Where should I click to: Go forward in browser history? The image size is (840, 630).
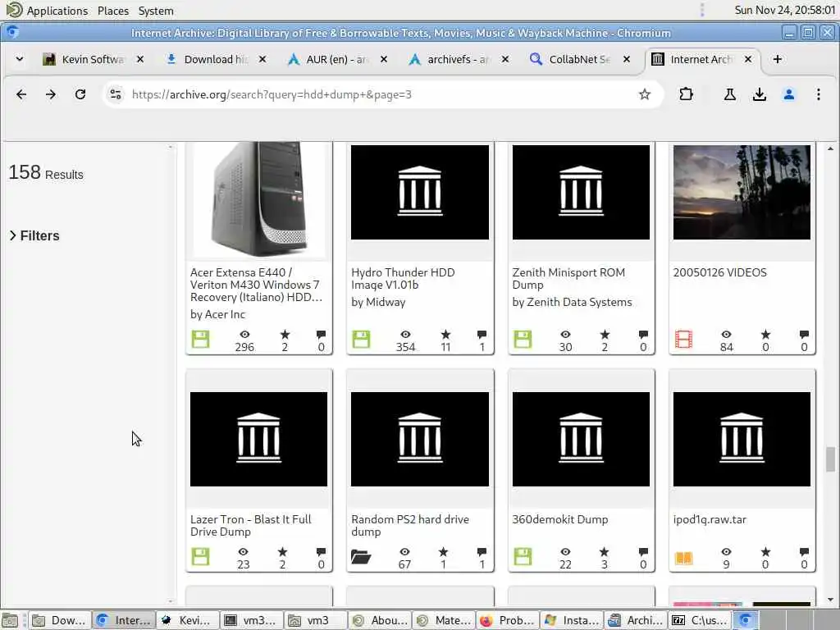click(50, 95)
